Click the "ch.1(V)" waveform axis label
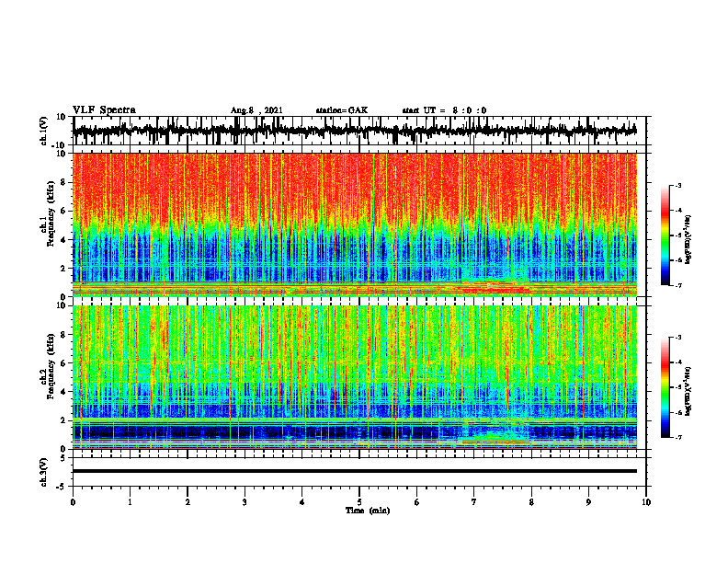The height and width of the screenshot is (563, 728). (x=44, y=131)
